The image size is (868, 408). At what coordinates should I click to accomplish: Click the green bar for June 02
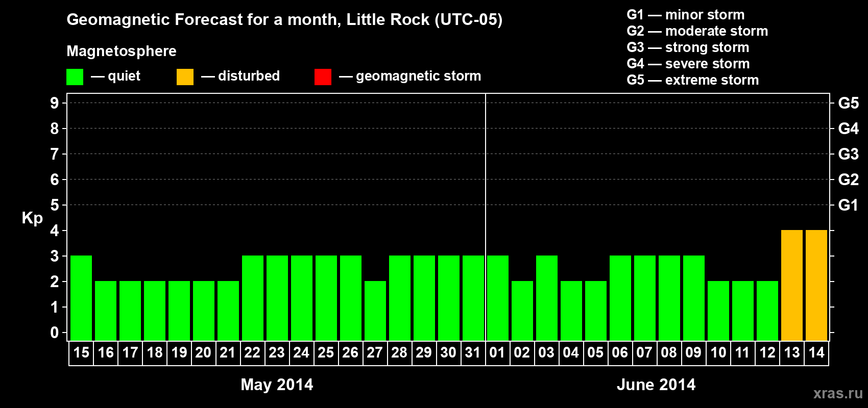tap(522, 311)
